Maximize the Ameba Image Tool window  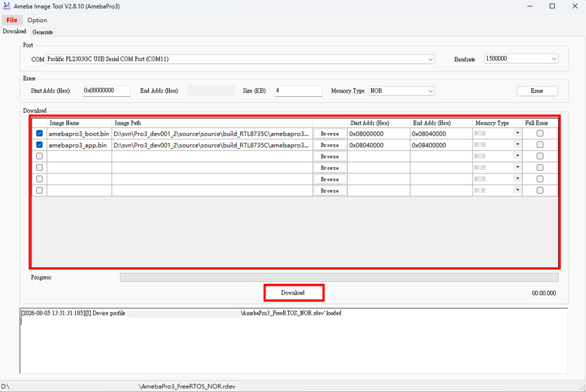pyautogui.click(x=552, y=6)
